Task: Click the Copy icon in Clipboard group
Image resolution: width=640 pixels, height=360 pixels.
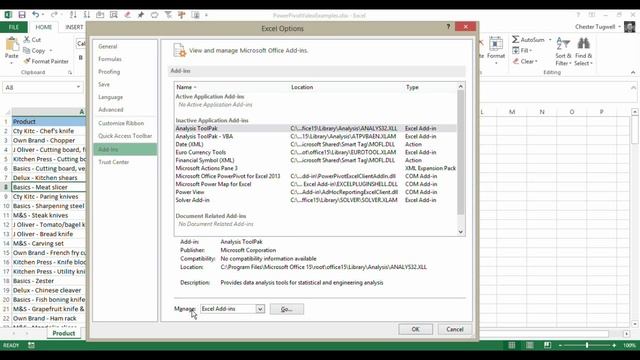Action: [27, 51]
